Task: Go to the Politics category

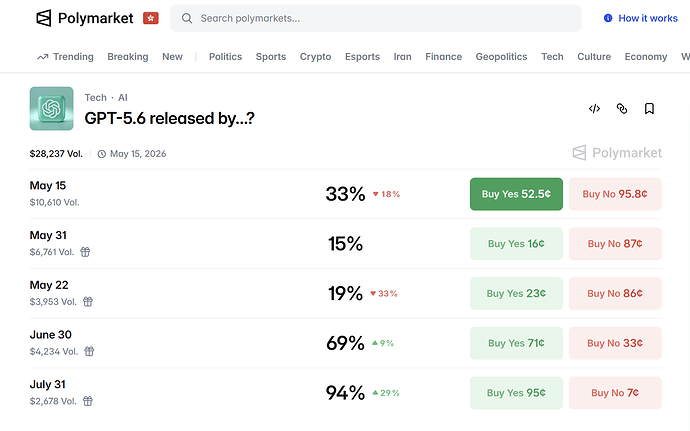Action: [x=225, y=57]
